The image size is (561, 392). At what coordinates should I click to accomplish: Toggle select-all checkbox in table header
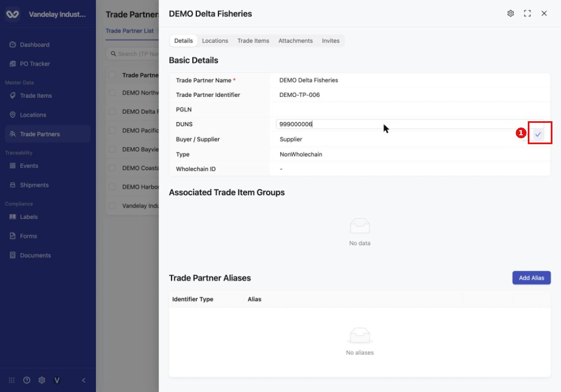[112, 75]
